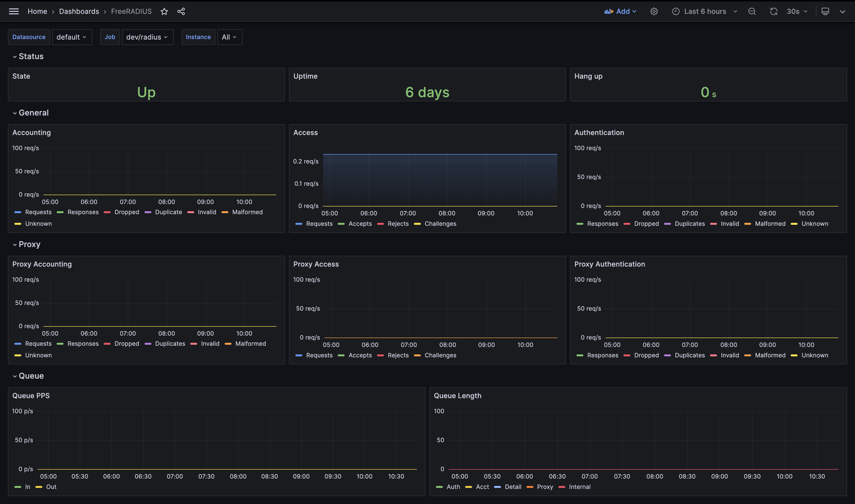Click the kiosk view monitor icon
The width and height of the screenshot is (855, 504).
click(x=825, y=12)
